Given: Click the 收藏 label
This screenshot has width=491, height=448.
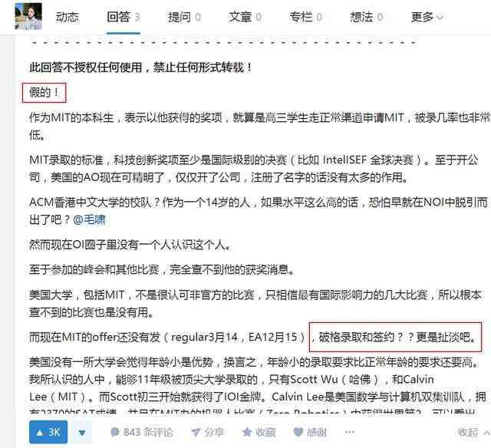Looking at the screenshot, I should pos(265,433).
